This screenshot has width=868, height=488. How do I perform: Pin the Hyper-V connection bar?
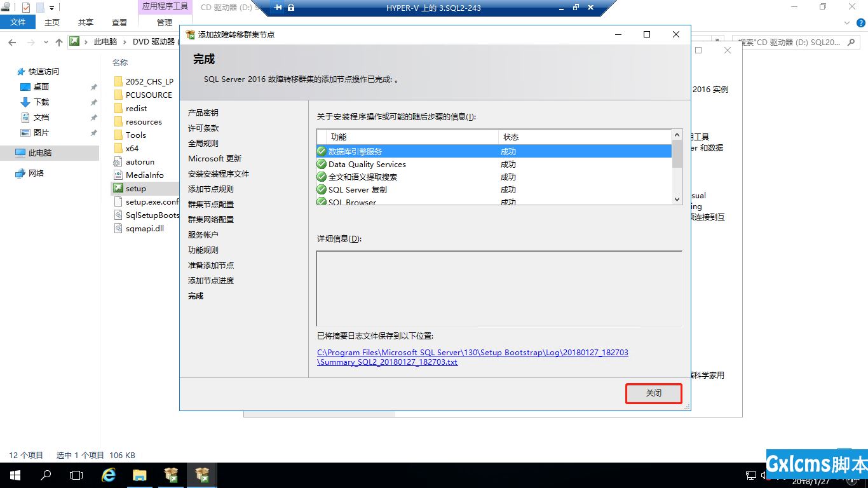point(278,8)
